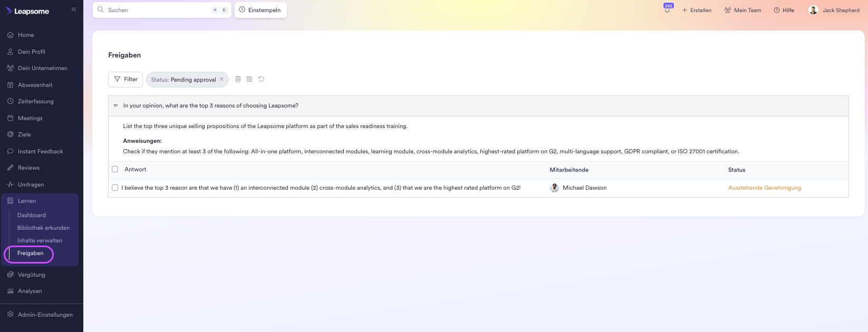Open the notifications bell with 252 badge

[668, 9]
